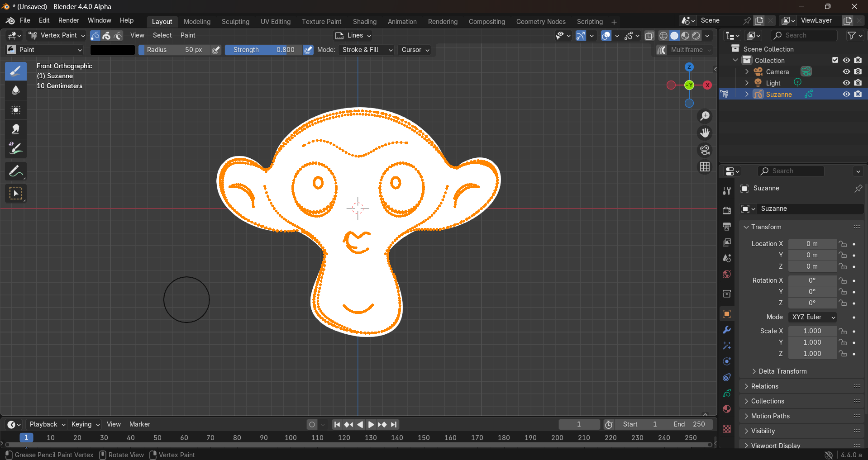
Task: Open the Lines layer dropdown
Action: 353,35
